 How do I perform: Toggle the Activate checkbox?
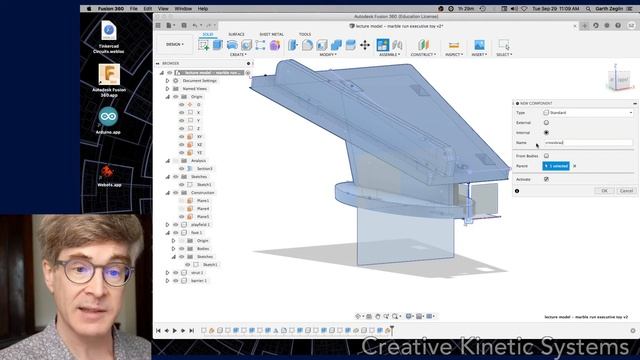(x=546, y=179)
